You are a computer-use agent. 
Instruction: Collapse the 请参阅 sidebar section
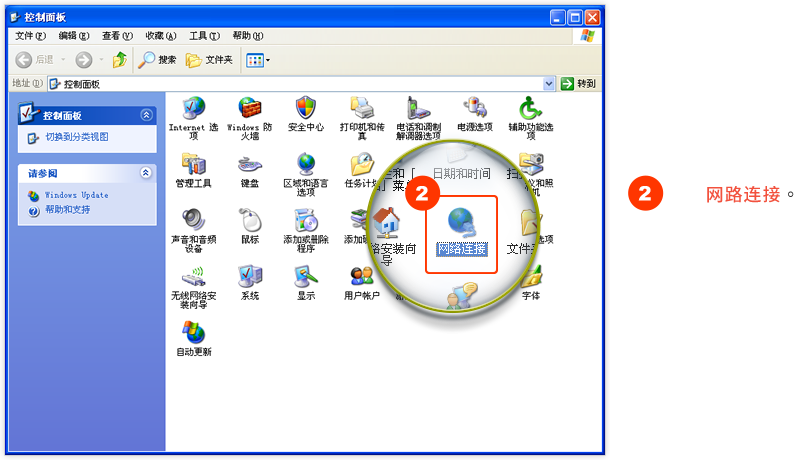pos(147,173)
